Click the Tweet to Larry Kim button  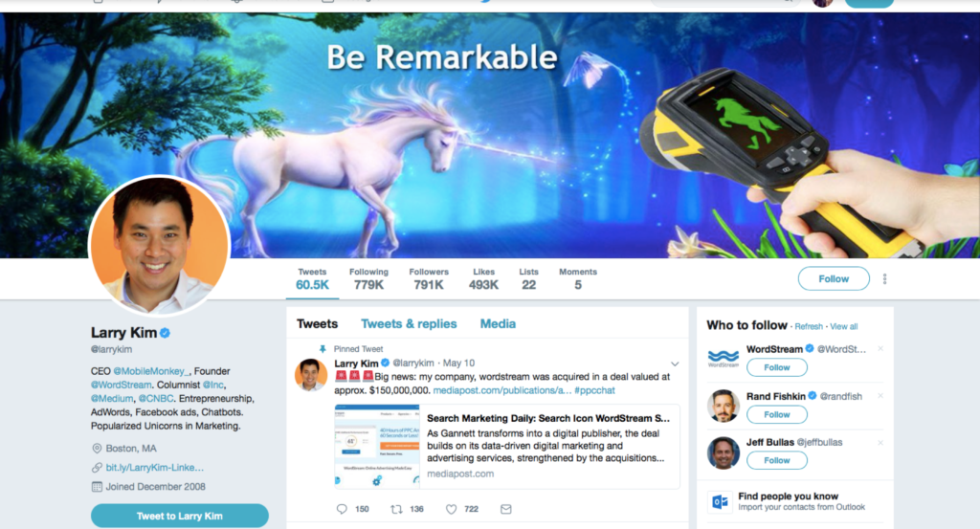(179, 516)
